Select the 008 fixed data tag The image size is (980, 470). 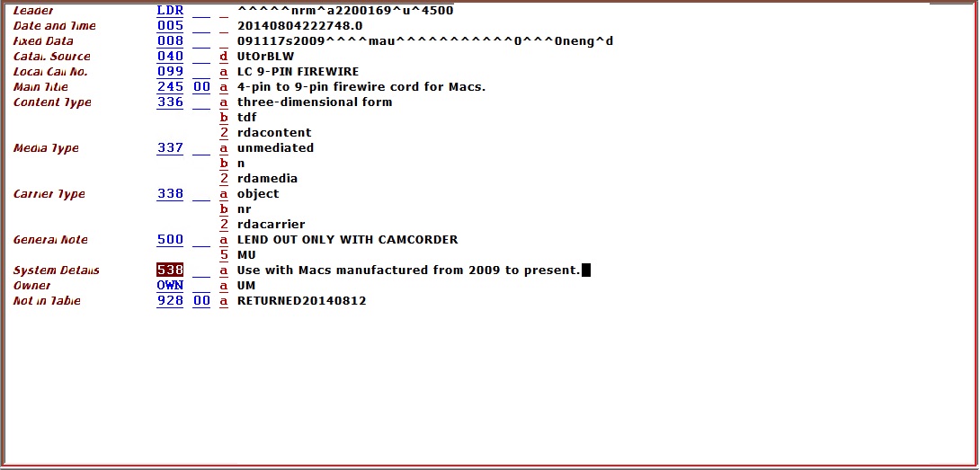[x=170, y=40]
